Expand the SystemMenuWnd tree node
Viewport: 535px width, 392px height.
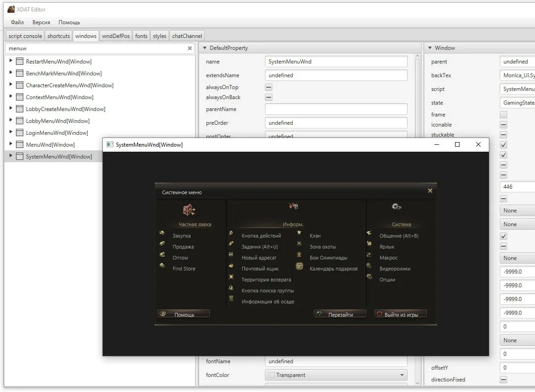click(11, 156)
